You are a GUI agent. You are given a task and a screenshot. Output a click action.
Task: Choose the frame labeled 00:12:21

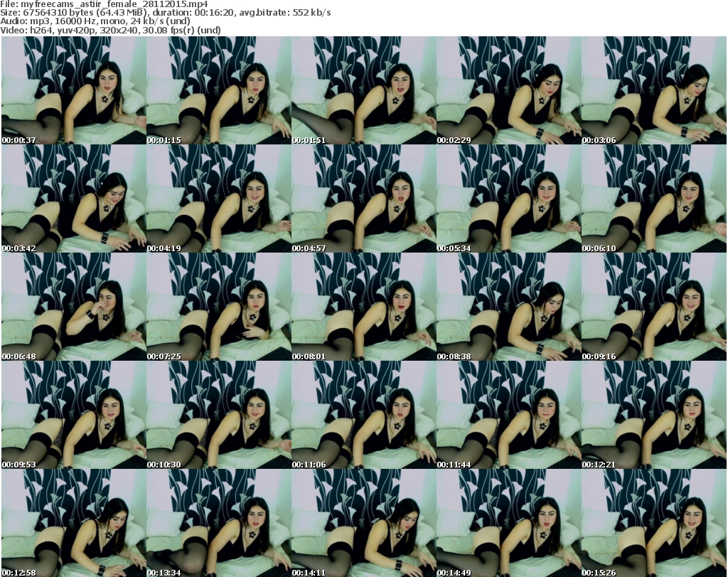coord(654,415)
